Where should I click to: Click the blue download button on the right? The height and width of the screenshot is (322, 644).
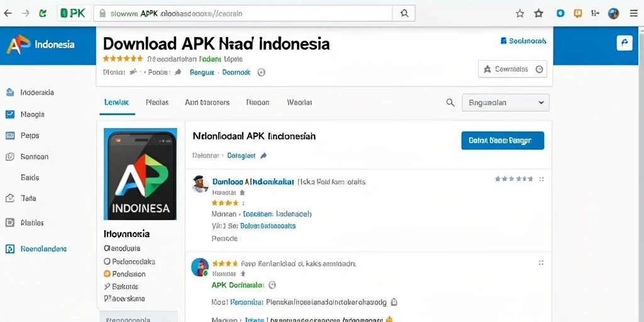(x=502, y=140)
